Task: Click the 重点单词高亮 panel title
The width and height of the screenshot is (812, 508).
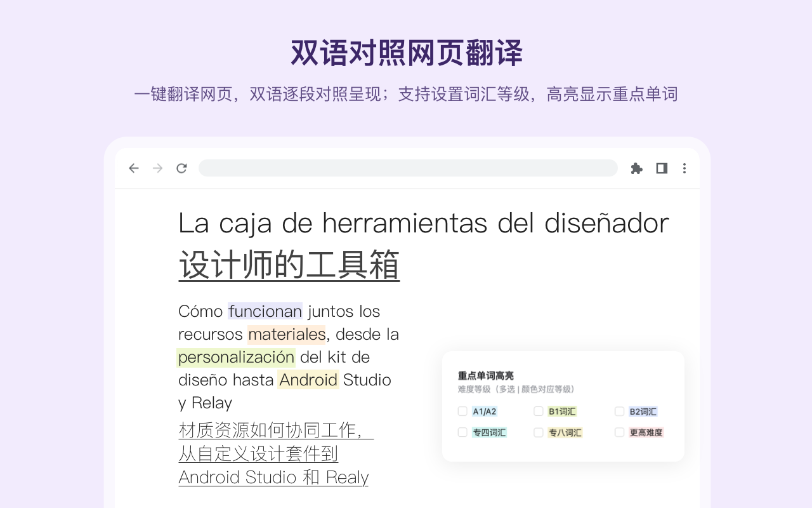Action: pyautogui.click(x=484, y=375)
